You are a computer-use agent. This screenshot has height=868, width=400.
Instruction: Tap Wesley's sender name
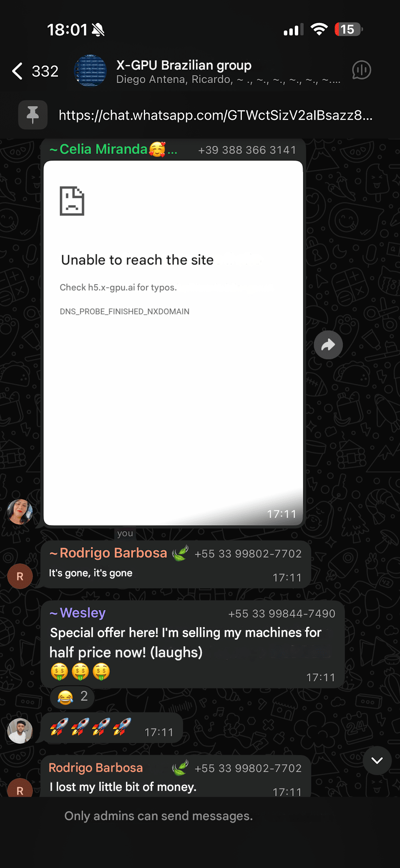tap(78, 613)
